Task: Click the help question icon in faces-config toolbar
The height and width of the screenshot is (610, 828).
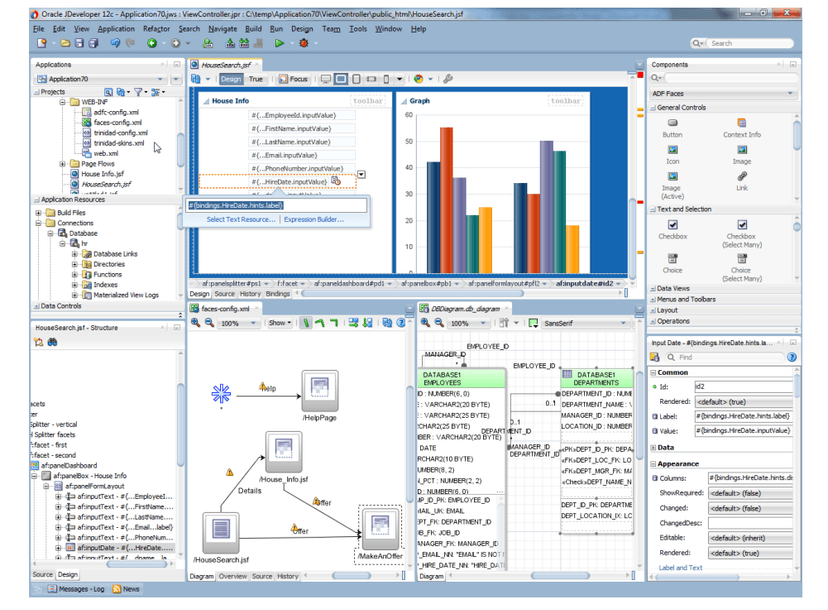Action: (x=401, y=323)
